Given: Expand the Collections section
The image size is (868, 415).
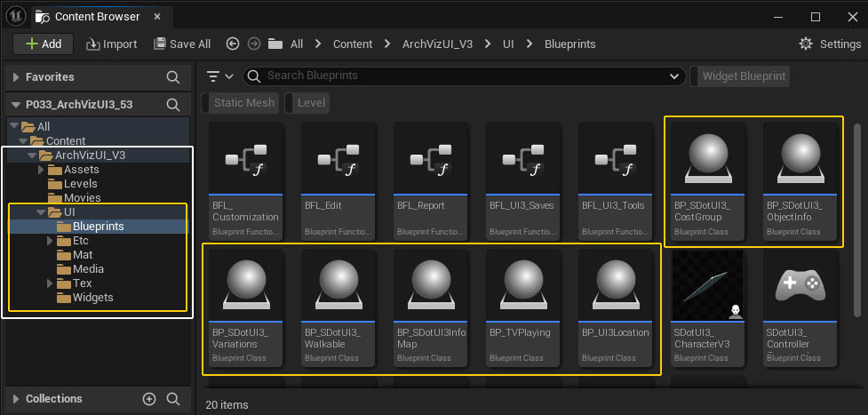Looking at the screenshot, I should pos(15,399).
